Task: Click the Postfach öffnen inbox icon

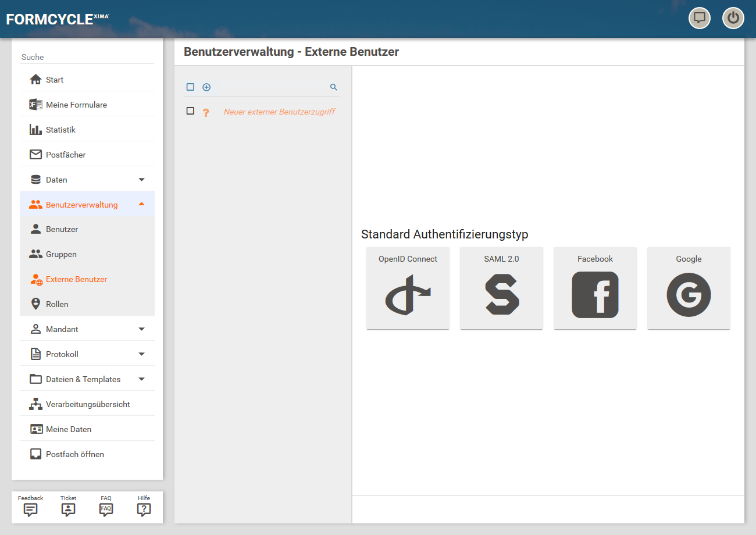Action: 36,454
